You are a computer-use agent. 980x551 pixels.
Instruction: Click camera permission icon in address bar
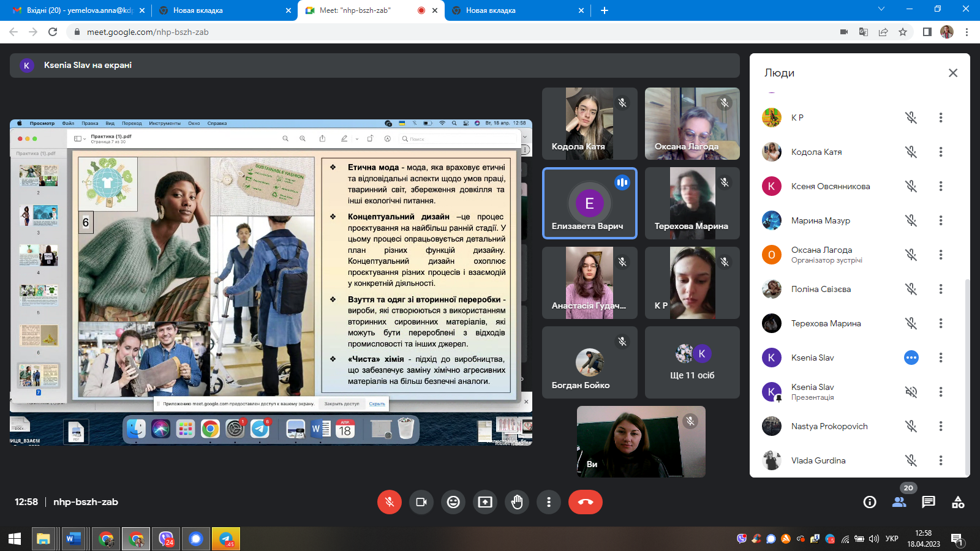[844, 32]
